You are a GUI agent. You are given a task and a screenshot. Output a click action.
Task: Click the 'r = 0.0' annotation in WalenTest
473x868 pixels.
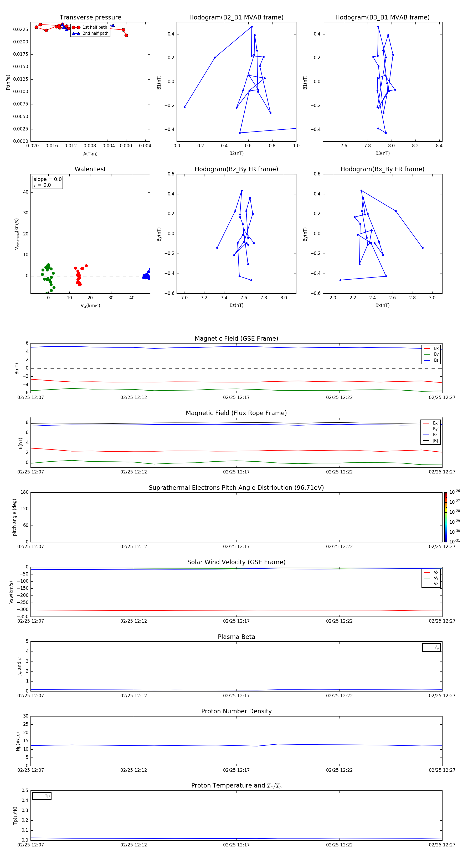pyautogui.click(x=42, y=185)
